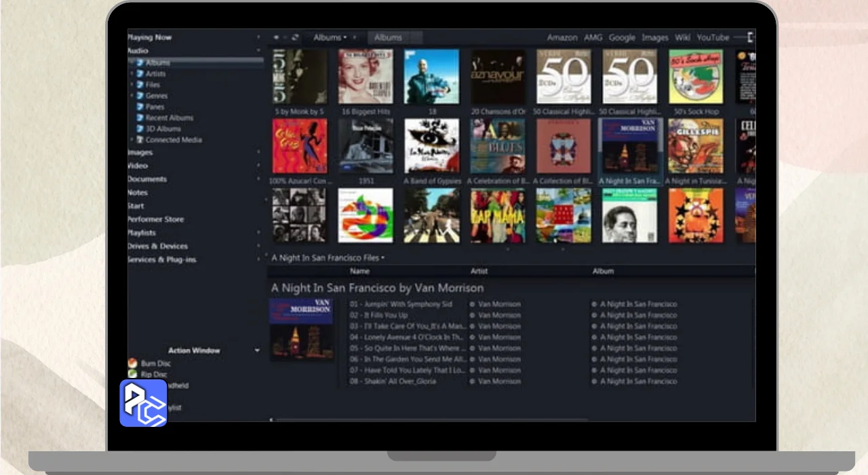Expand the Files tree node

132,85
